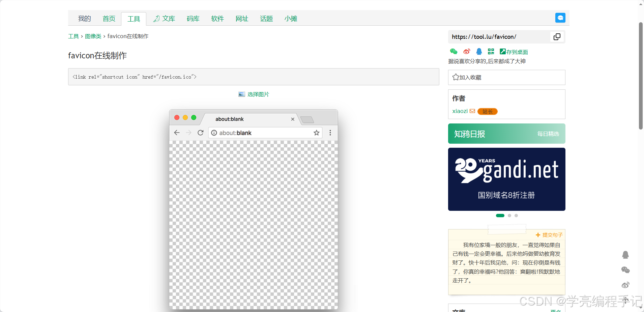
Task: Select the second carousel indicator dot
Action: [x=509, y=216]
